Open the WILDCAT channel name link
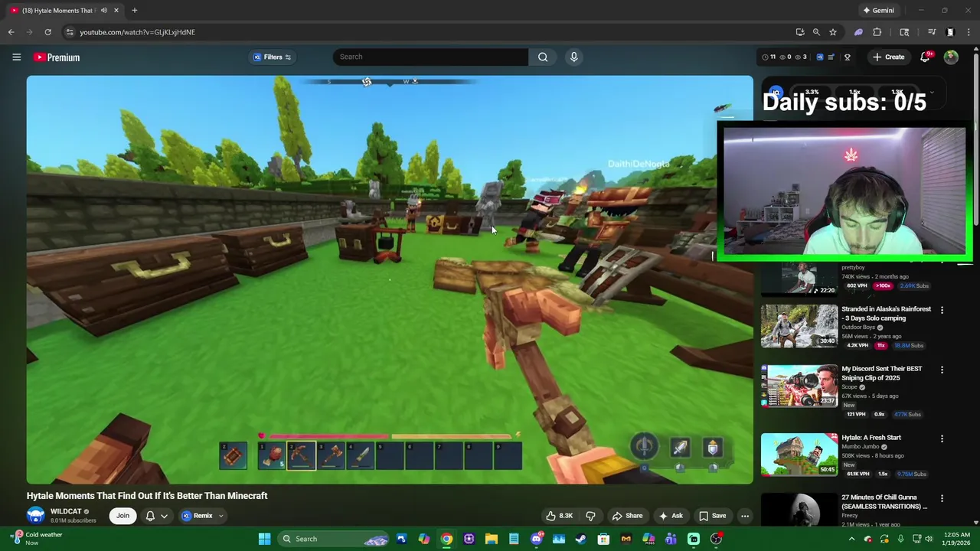 [x=66, y=511]
